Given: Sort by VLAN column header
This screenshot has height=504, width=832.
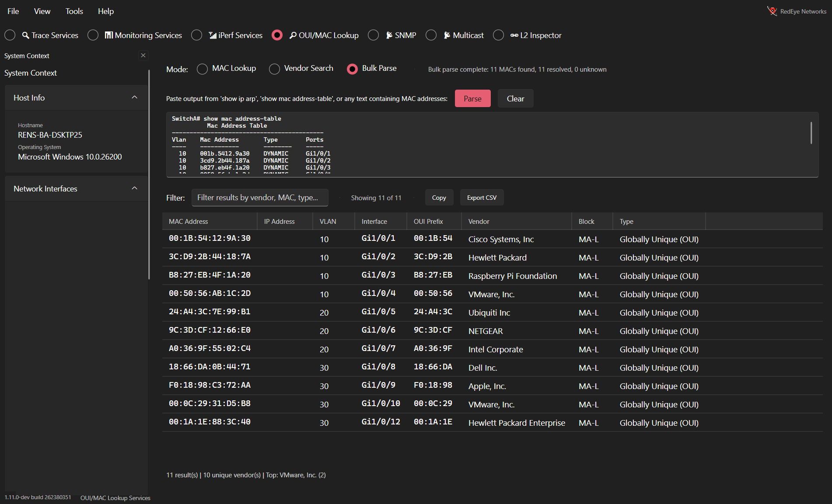Looking at the screenshot, I should [x=334, y=221].
